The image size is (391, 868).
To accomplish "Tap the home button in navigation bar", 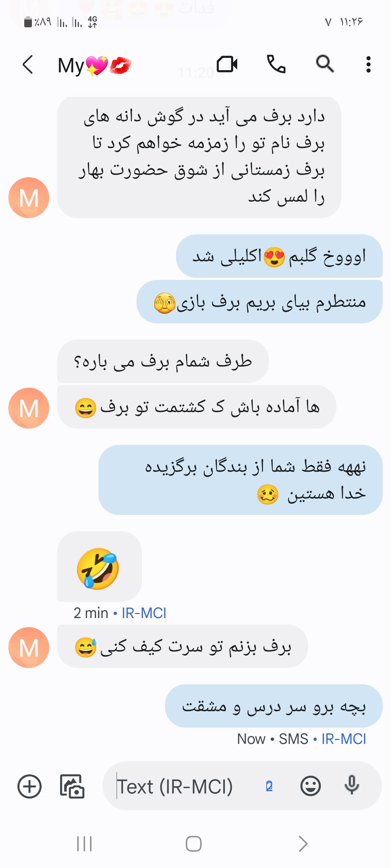I will 194,844.
